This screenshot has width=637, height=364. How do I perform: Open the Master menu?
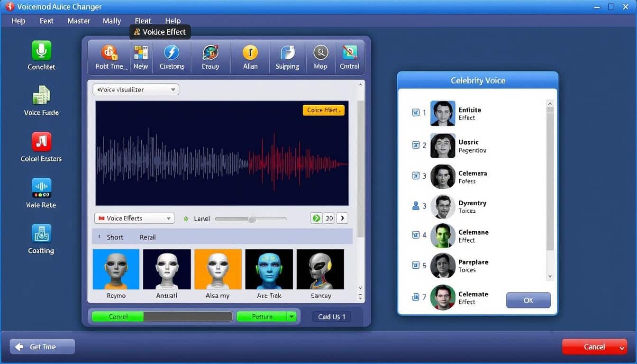pos(79,21)
